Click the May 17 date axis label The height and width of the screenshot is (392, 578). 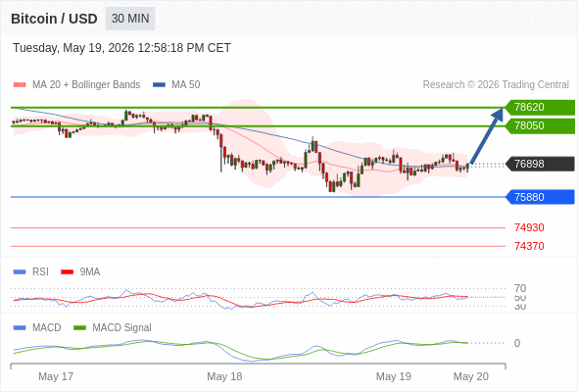tap(56, 376)
